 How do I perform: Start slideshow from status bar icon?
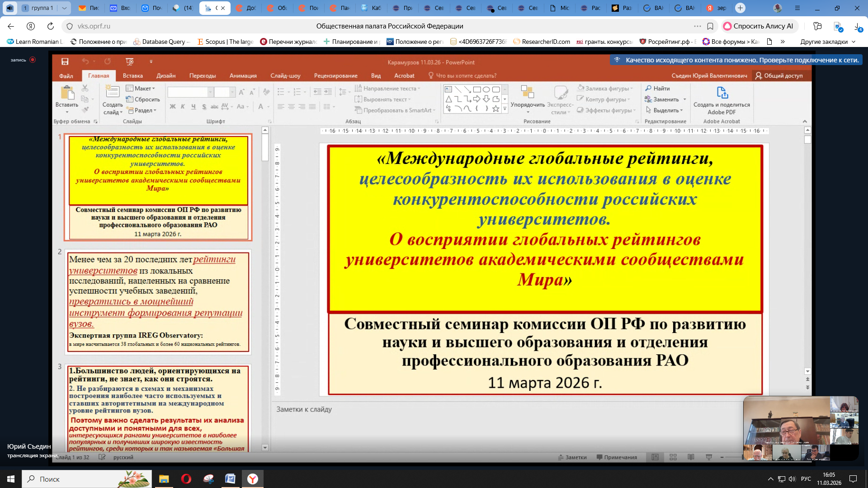click(x=709, y=457)
